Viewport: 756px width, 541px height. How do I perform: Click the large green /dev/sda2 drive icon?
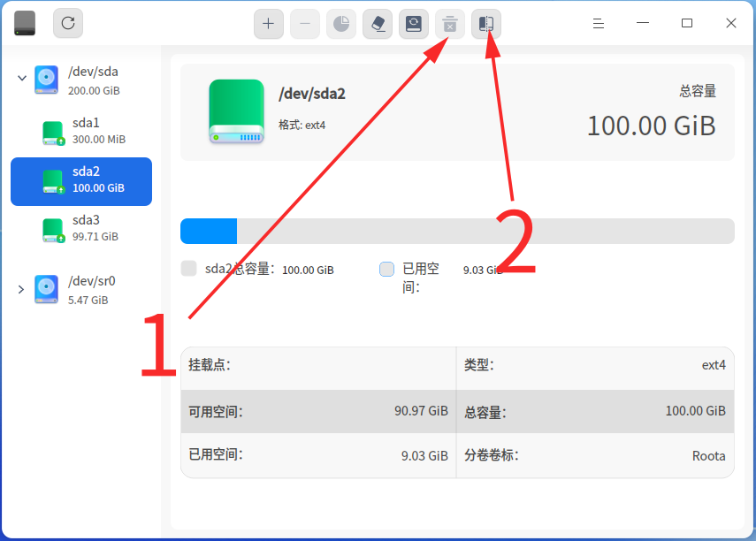point(236,112)
